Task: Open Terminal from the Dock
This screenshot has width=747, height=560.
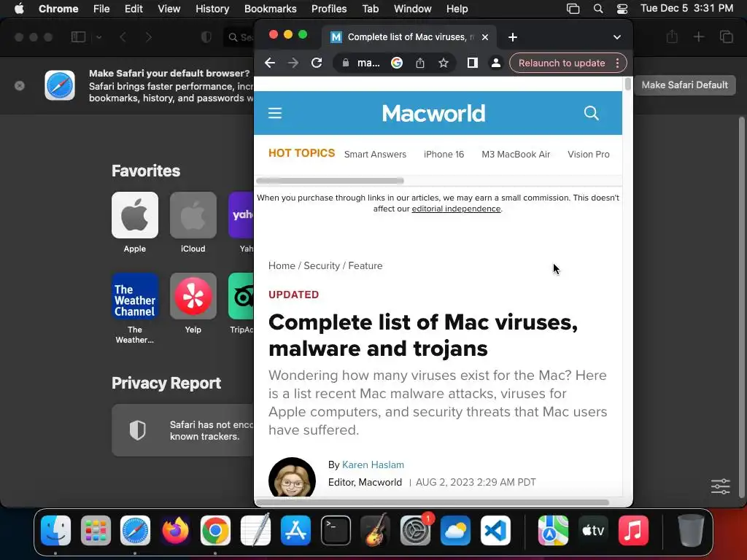Action: [x=336, y=530]
